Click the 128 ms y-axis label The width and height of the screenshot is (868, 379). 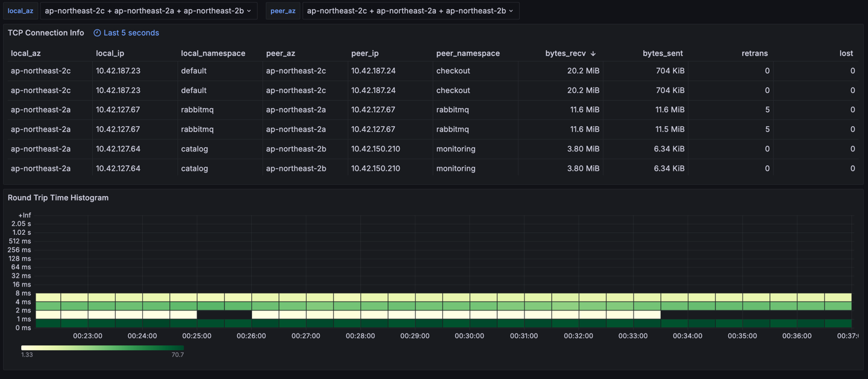point(20,258)
